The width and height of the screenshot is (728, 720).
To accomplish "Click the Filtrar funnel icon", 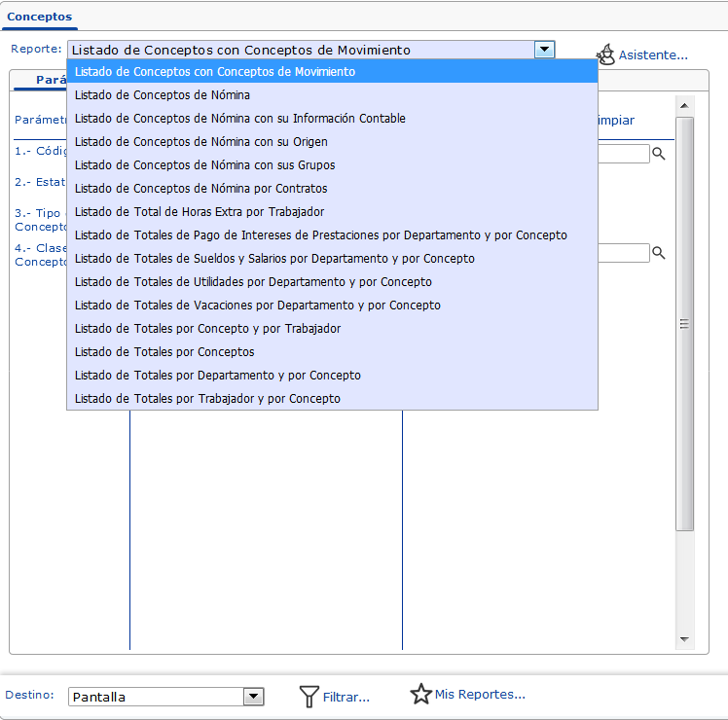I will click(309, 696).
